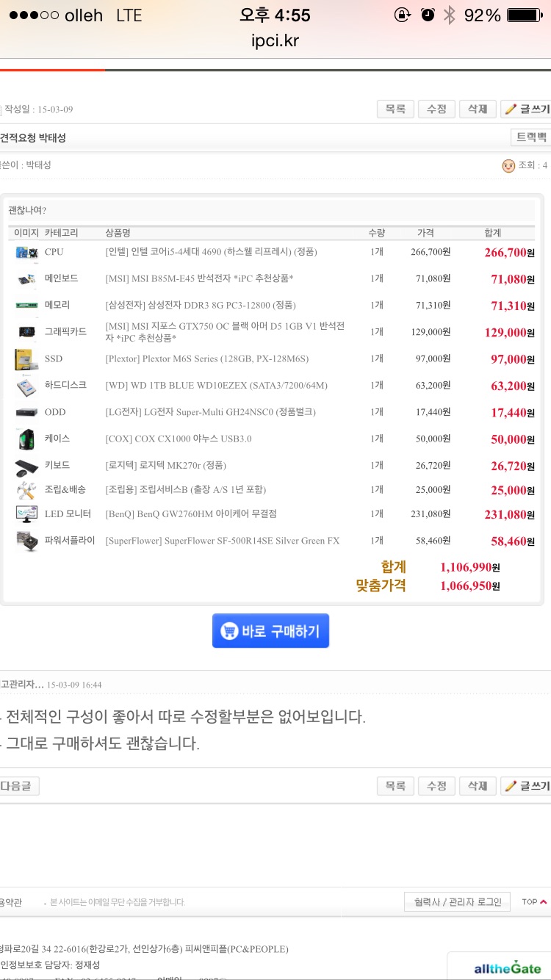Tap the graphics card thumbnail icon
Screen dimensions: 551x980
click(26, 332)
